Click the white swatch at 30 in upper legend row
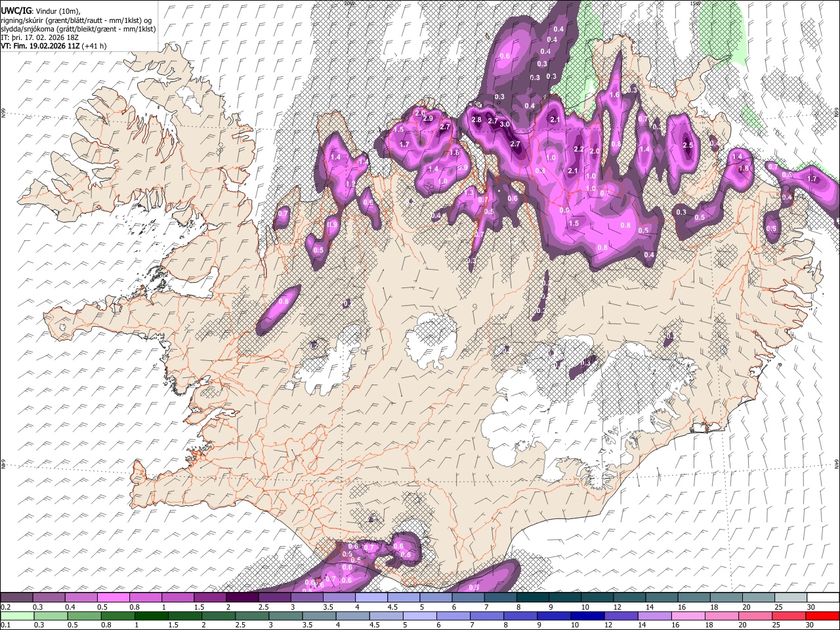The image size is (840, 630). (x=822, y=597)
